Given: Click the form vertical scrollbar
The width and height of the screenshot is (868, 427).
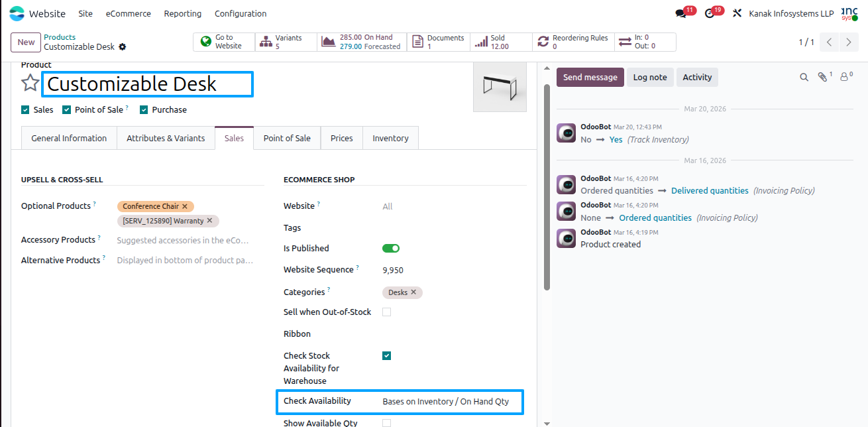Looking at the screenshot, I should [x=547, y=187].
